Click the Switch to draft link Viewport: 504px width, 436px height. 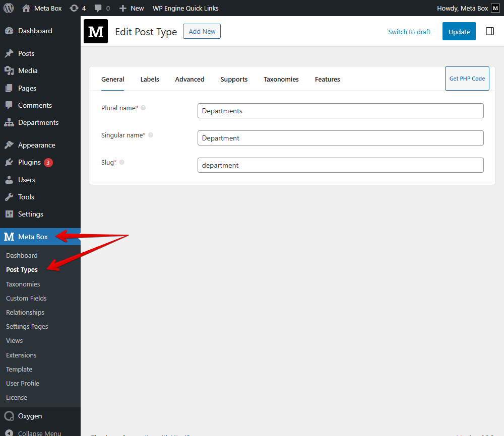[409, 32]
